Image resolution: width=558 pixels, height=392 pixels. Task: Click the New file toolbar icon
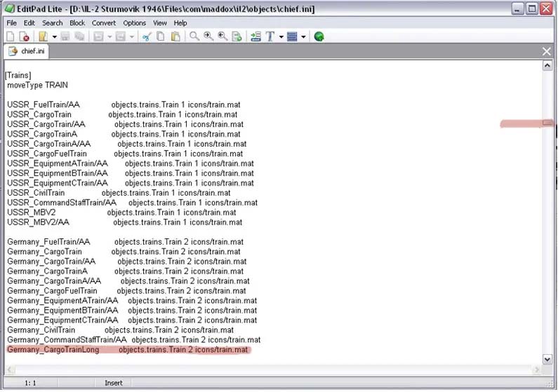point(11,36)
